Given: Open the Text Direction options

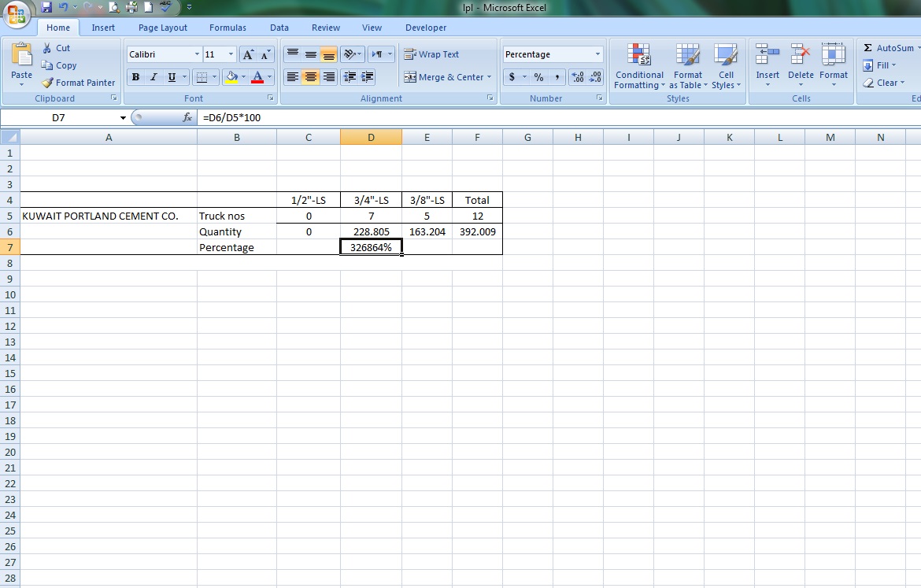Looking at the screenshot, I should click(381, 54).
